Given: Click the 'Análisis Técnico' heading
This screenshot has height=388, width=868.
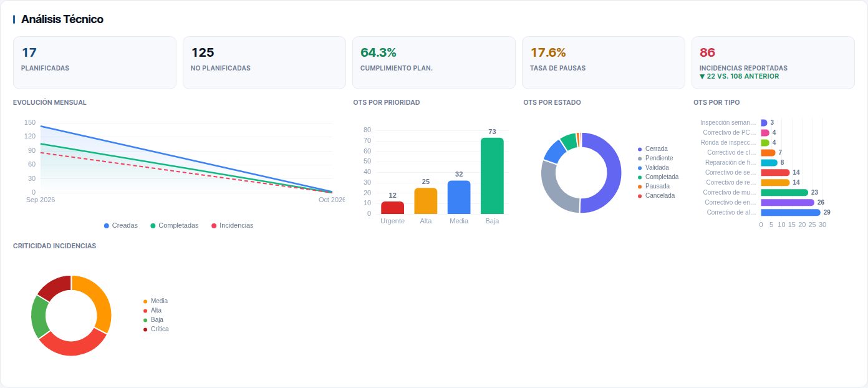Looking at the screenshot, I should tap(62, 19).
